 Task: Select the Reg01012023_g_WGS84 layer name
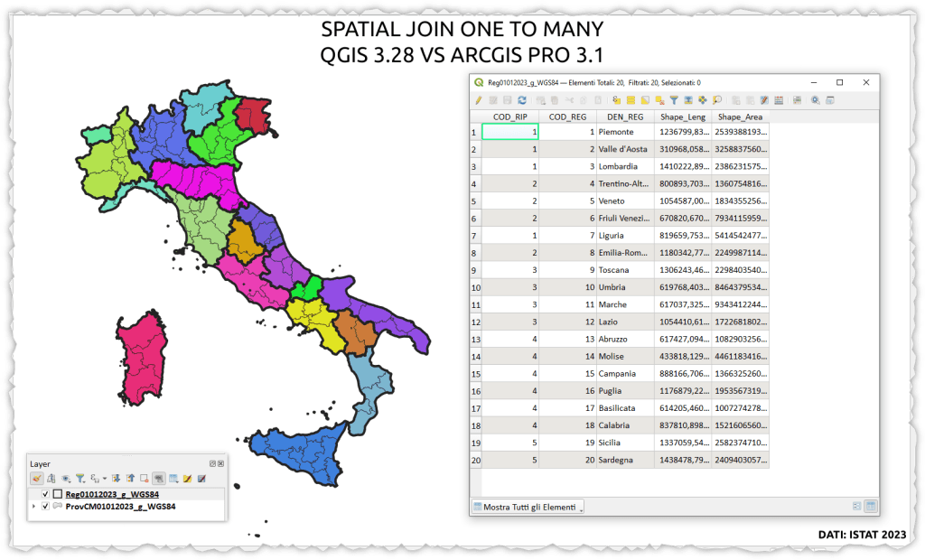(x=112, y=494)
